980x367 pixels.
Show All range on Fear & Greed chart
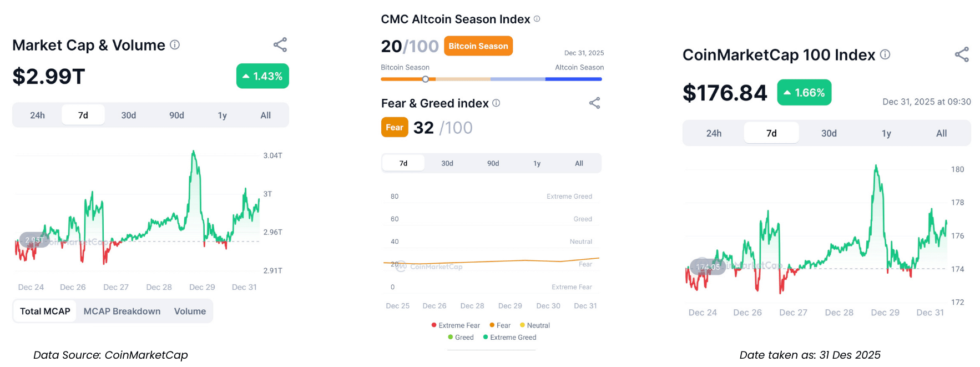[579, 163]
